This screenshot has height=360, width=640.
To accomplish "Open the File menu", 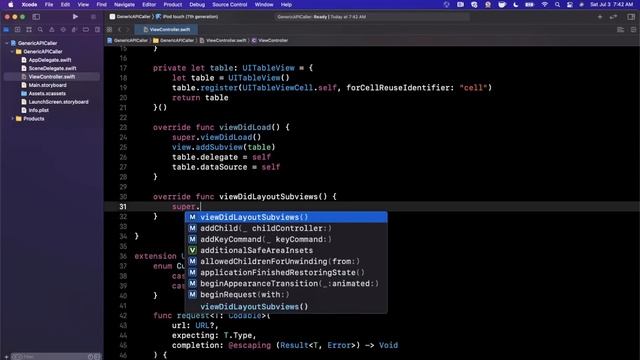I will pyautogui.click(x=49, y=4).
